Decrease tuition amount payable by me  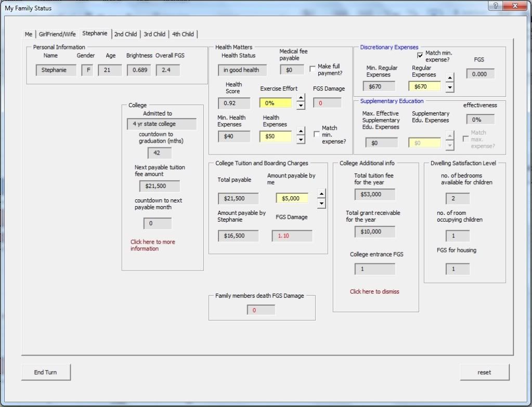tap(321, 203)
